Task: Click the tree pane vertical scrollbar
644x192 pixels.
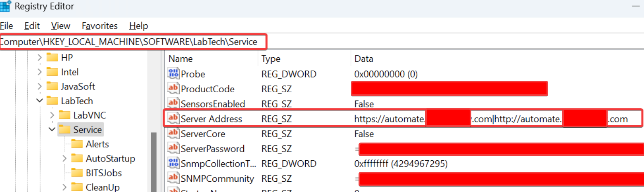Action: [x=154, y=162]
